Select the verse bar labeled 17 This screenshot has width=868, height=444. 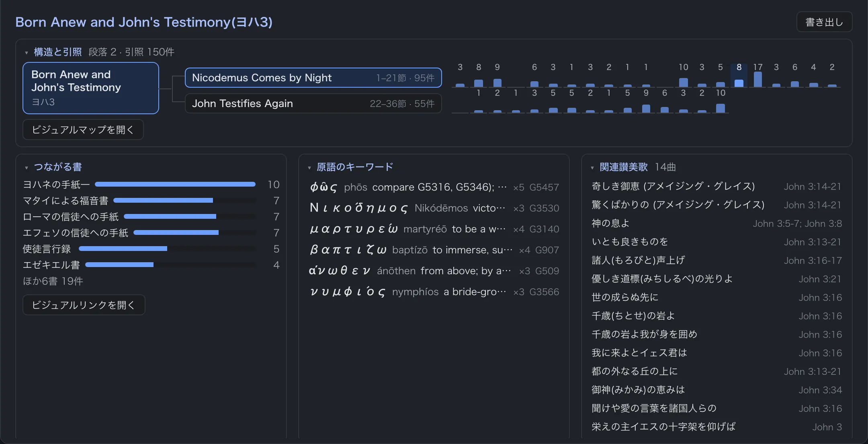pos(757,75)
